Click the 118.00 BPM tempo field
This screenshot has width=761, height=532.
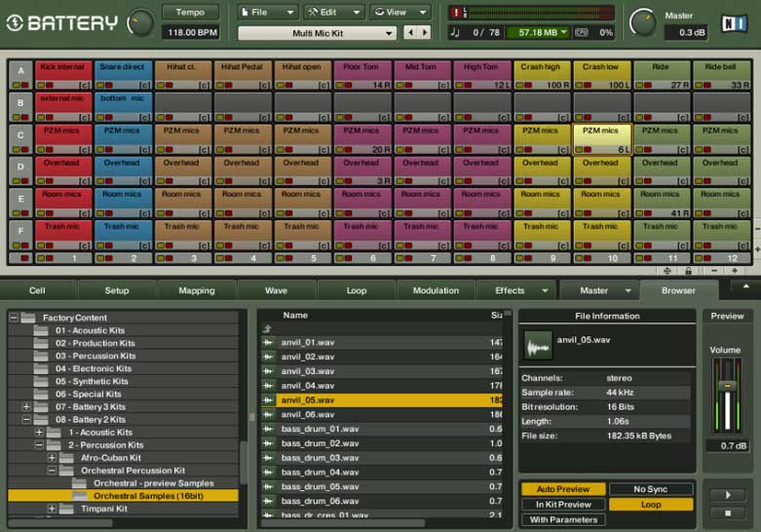[192, 32]
